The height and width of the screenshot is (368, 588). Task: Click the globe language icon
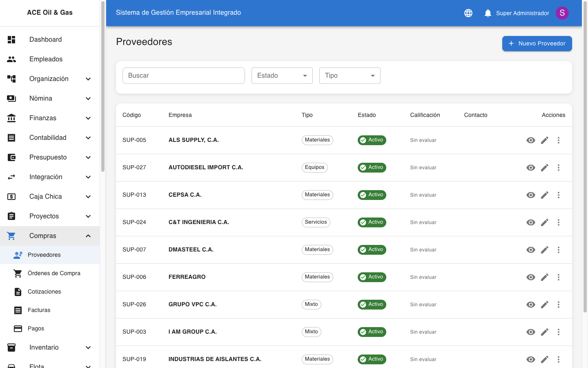(468, 13)
